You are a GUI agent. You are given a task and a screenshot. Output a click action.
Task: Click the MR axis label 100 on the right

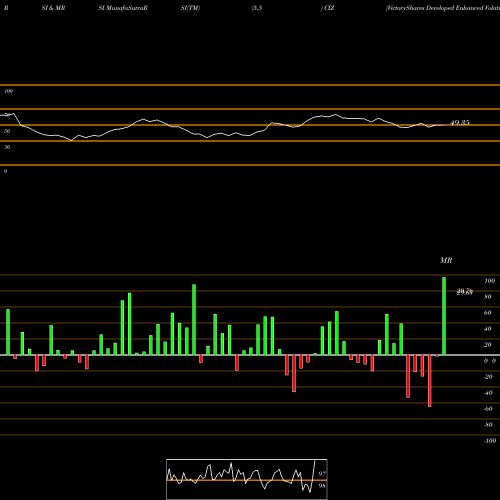pos(489,281)
